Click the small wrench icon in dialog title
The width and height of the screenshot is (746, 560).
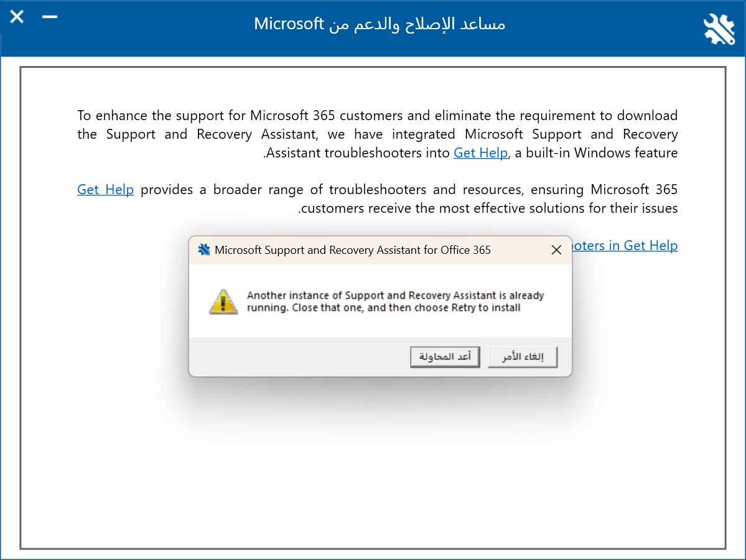pyautogui.click(x=204, y=250)
